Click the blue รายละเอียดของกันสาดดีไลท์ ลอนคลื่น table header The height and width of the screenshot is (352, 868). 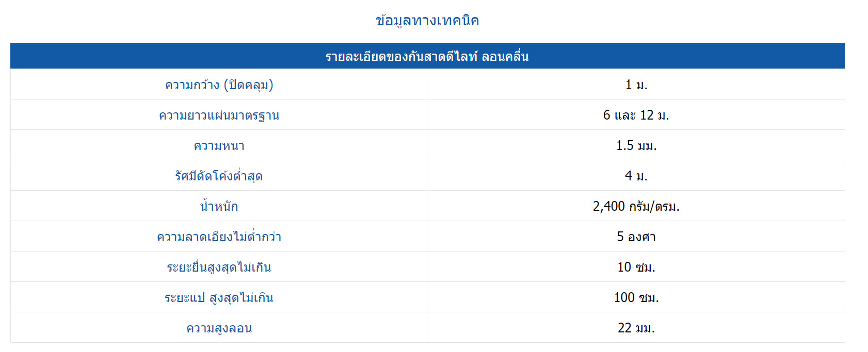click(427, 56)
